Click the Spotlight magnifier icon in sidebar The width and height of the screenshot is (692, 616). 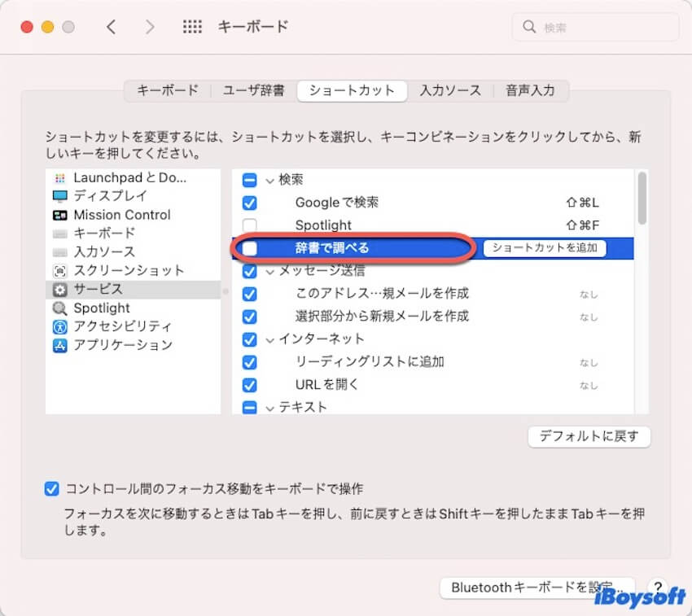[x=59, y=308]
